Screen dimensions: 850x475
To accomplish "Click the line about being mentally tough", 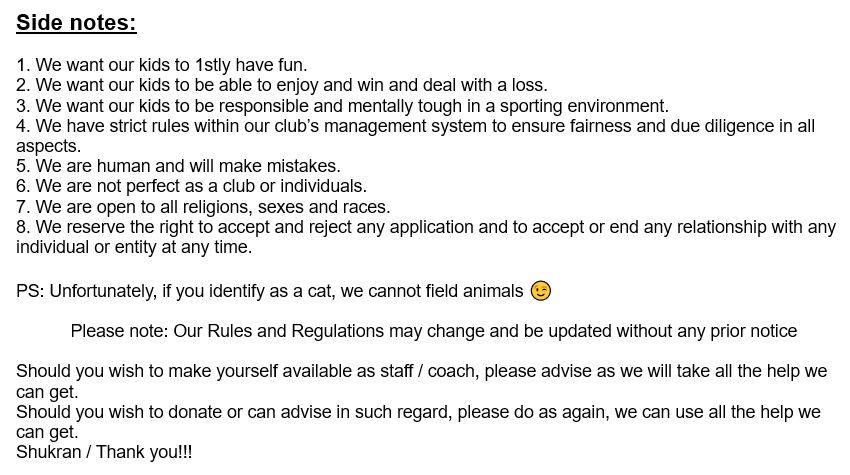I will point(342,106).
